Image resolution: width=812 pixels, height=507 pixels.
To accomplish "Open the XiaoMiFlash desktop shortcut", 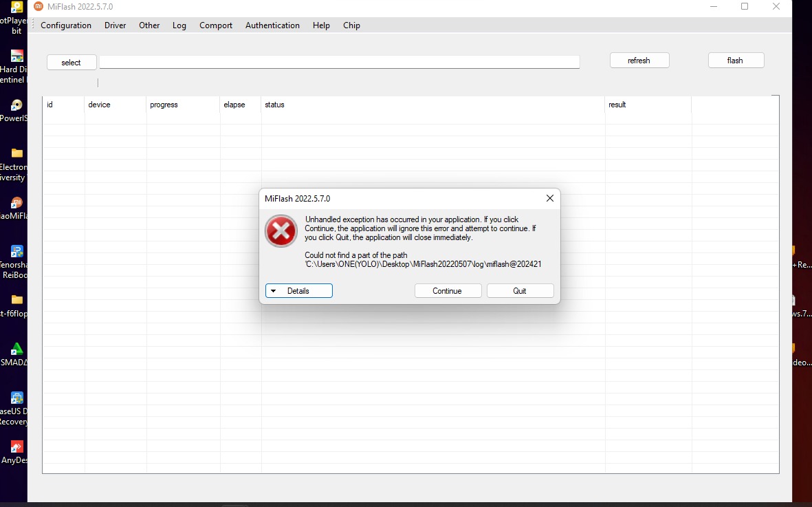I will (x=17, y=203).
